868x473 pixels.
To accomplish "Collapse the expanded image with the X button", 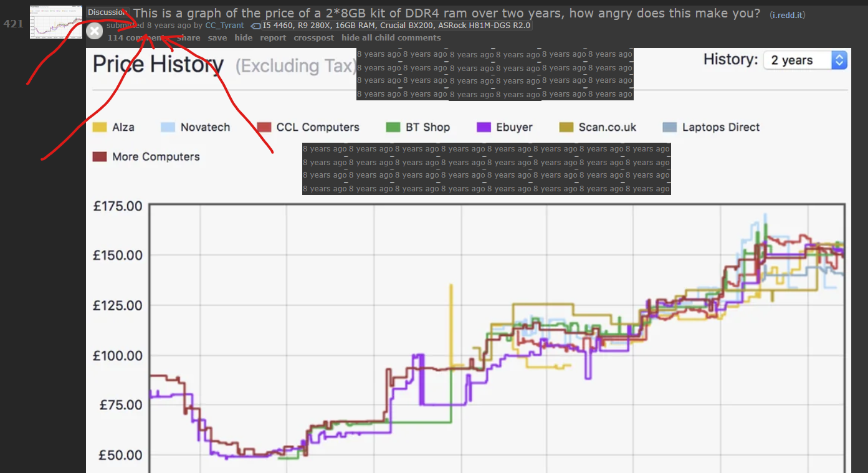I will point(94,31).
